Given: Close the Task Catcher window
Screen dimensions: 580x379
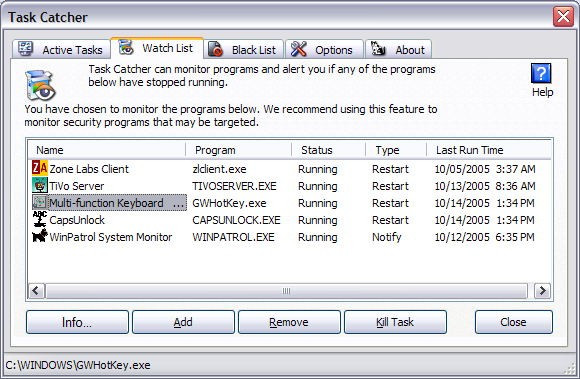Looking at the screenshot, I should click(563, 17).
